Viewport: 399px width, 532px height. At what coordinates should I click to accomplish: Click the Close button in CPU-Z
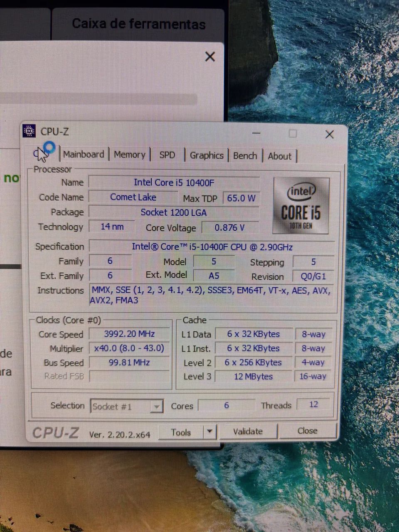pyautogui.click(x=307, y=431)
